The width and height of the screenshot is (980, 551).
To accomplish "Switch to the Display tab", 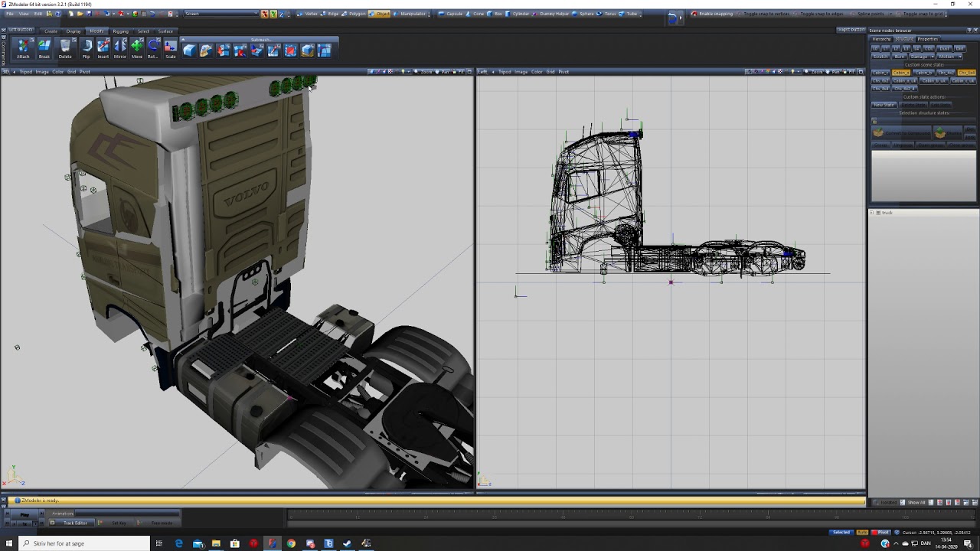I will [73, 31].
